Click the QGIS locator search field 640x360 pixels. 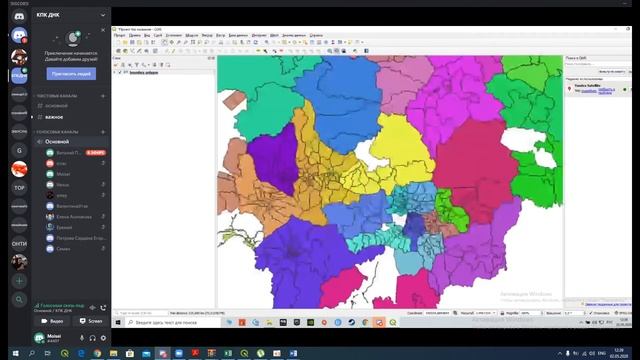(141, 313)
